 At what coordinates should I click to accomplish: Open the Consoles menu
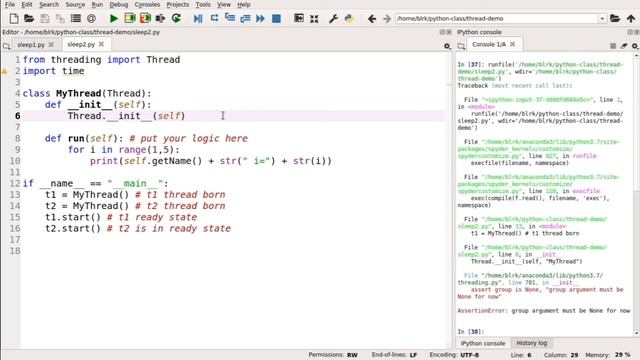pos(147,4)
